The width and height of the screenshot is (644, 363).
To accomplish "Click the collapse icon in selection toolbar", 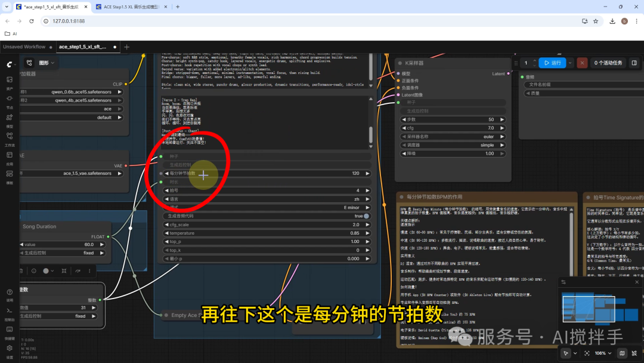I will (x=64, y=271).
